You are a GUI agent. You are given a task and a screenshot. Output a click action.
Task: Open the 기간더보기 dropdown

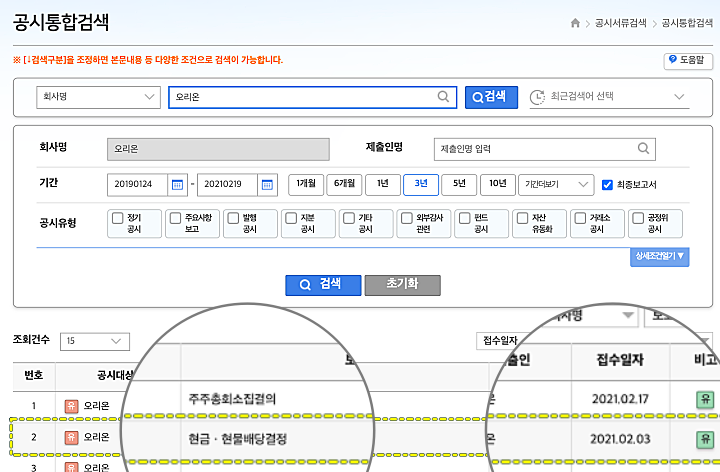click(556, 185)
